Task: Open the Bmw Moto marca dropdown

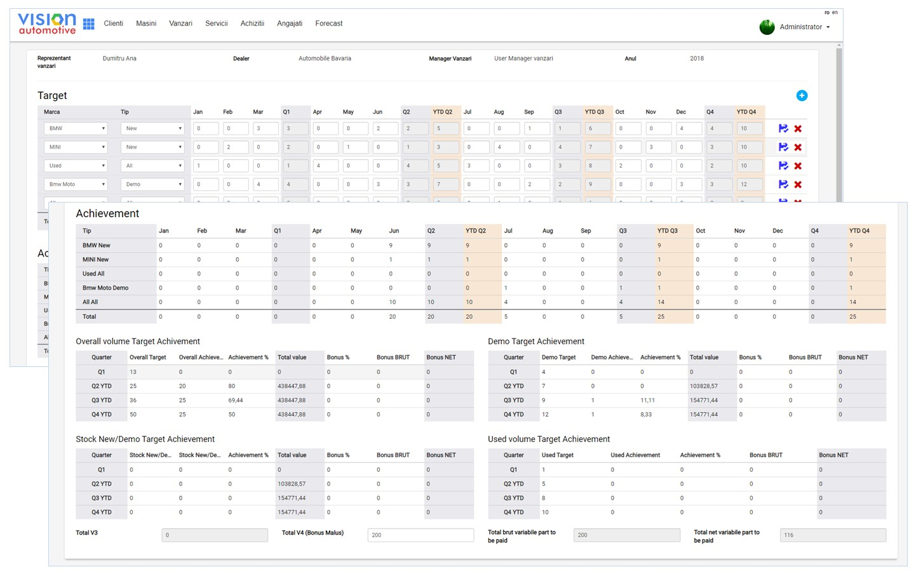Action: tap(76, 184)
